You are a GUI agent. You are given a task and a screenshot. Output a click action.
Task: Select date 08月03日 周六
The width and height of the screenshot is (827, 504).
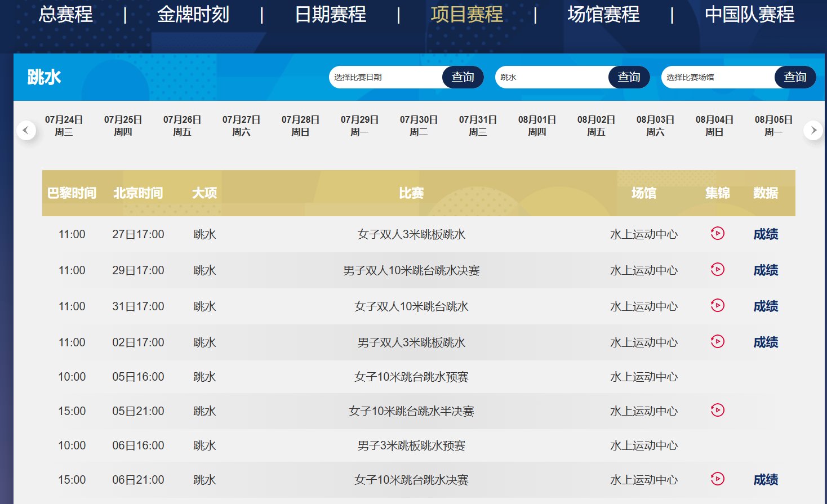pos(655,126)
